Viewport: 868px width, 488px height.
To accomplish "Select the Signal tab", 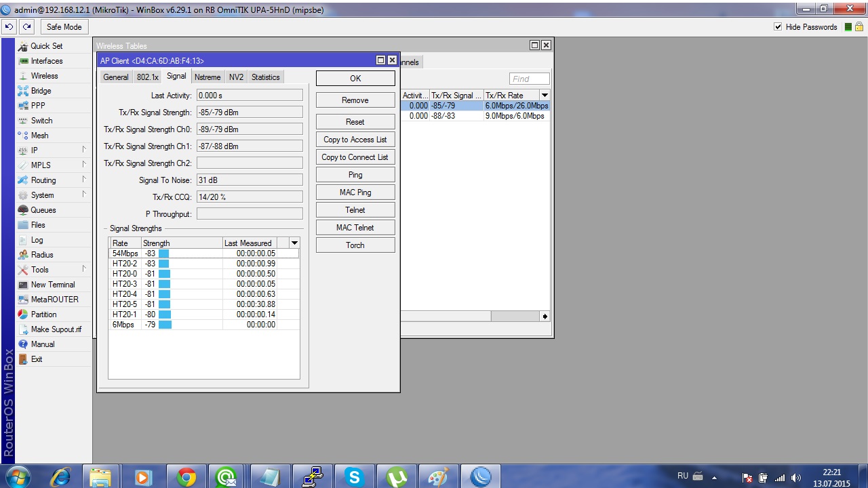I will [x=176, y=77].
